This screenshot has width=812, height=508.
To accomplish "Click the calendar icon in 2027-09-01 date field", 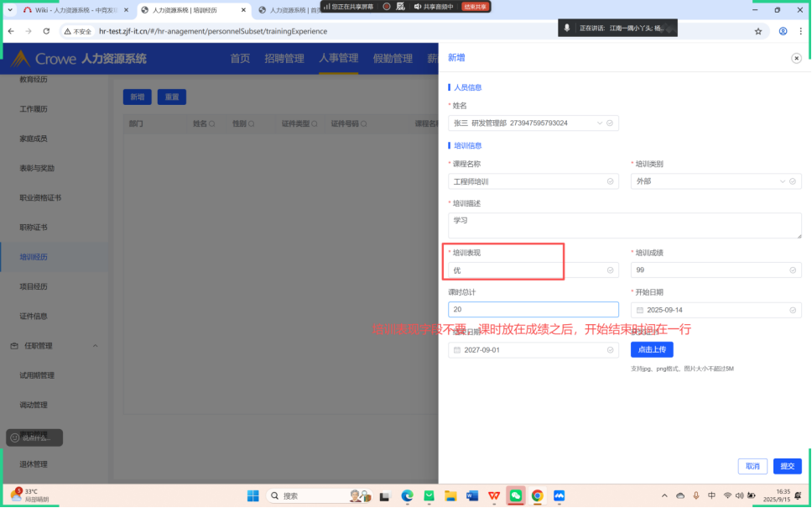I will [x=456, y=350].
